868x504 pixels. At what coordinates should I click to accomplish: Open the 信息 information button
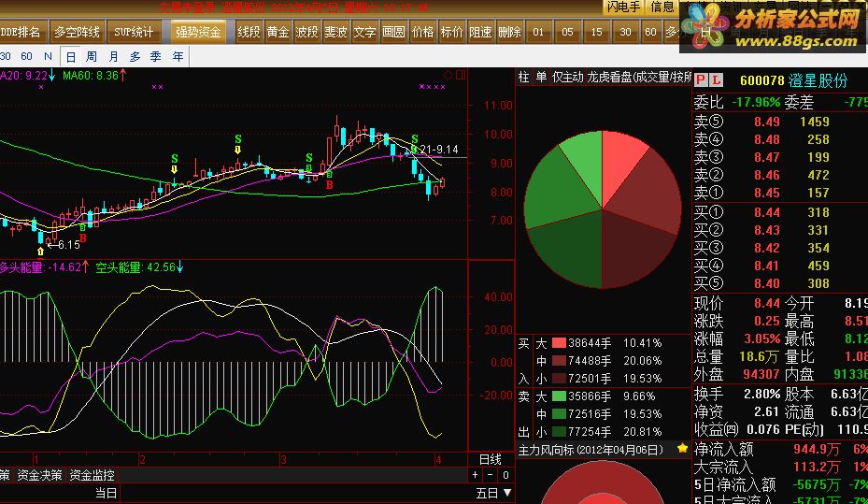(662, 7)
